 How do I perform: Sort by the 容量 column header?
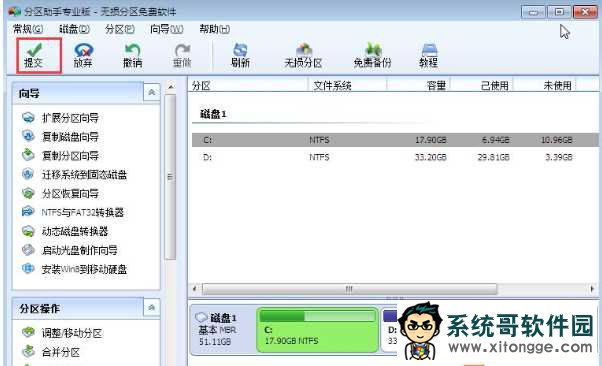[x=418, y=85]
